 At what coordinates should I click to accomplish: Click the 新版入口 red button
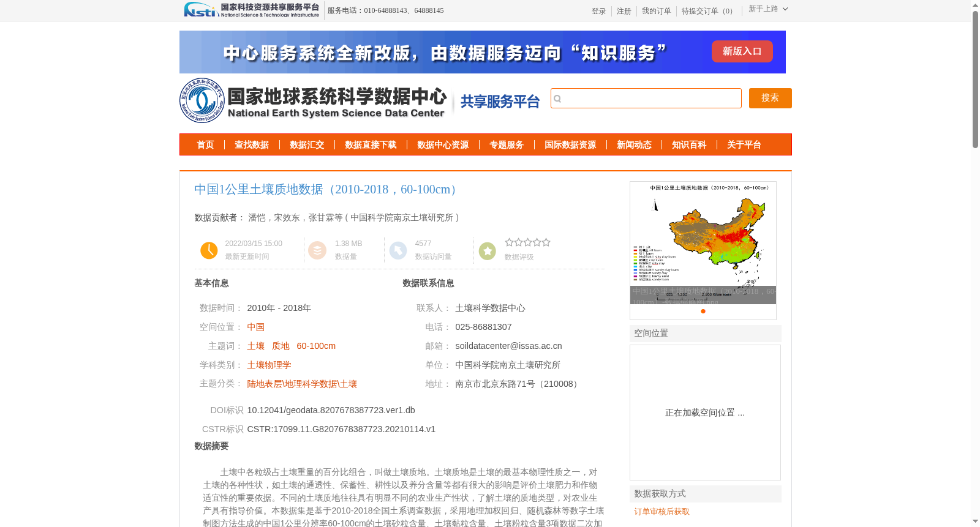[742, 51]
